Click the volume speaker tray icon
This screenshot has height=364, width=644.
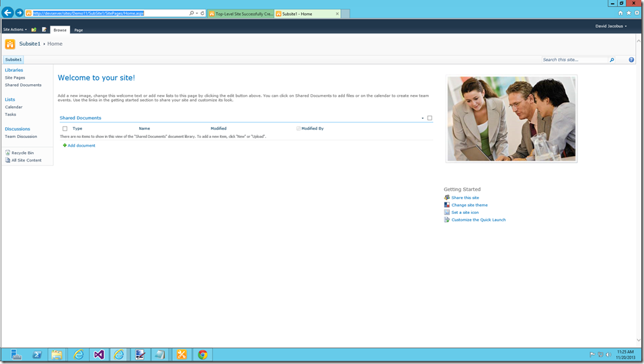(x=608, y=355)
